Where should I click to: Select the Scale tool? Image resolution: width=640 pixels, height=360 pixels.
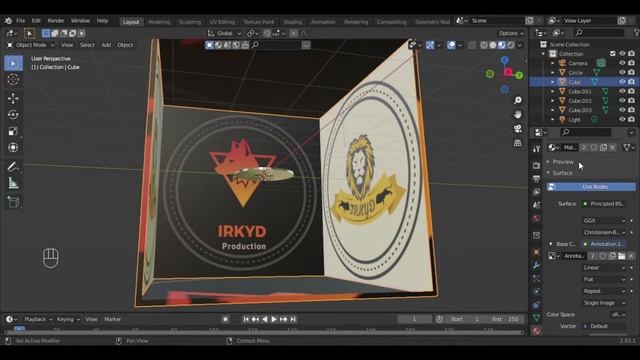(13, 131)
